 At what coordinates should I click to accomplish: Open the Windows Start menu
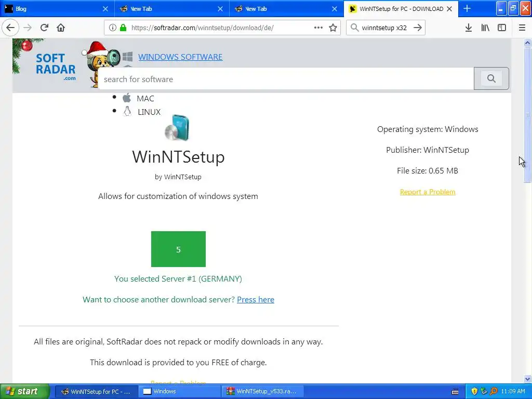(x=24, y=391)
